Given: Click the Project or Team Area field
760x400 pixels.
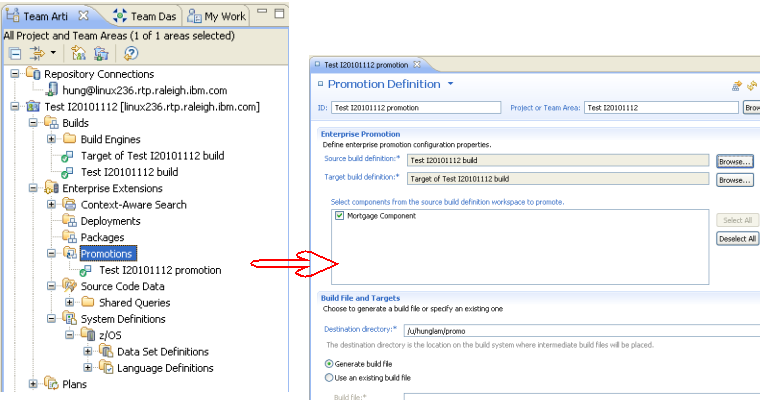Looking at the screenshot, I should tap(661, 108).
